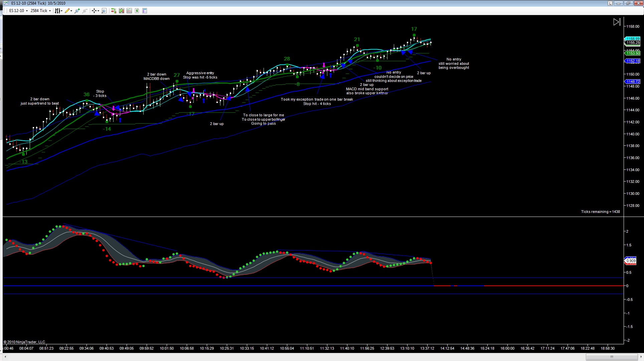644x361 pixels.
Task: Click the zoom in magnifier icon
Action: pyautogui.click(x=77, y=11)
